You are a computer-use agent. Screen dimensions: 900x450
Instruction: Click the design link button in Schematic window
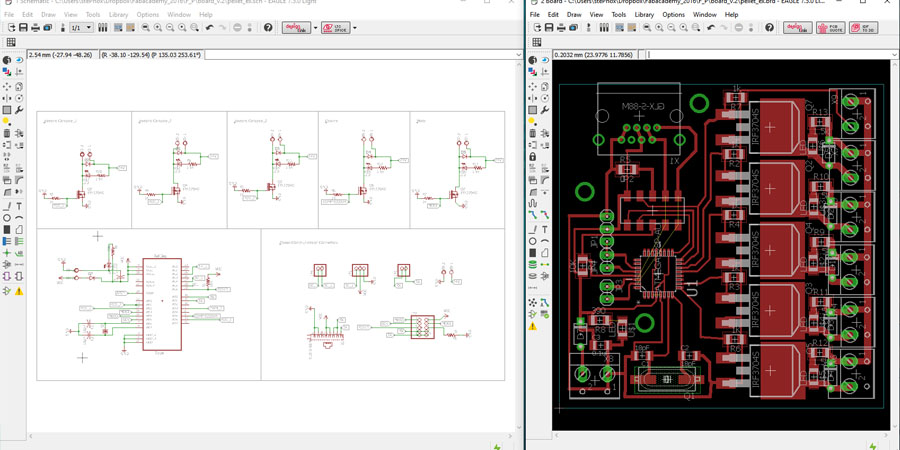click(296, 28)
